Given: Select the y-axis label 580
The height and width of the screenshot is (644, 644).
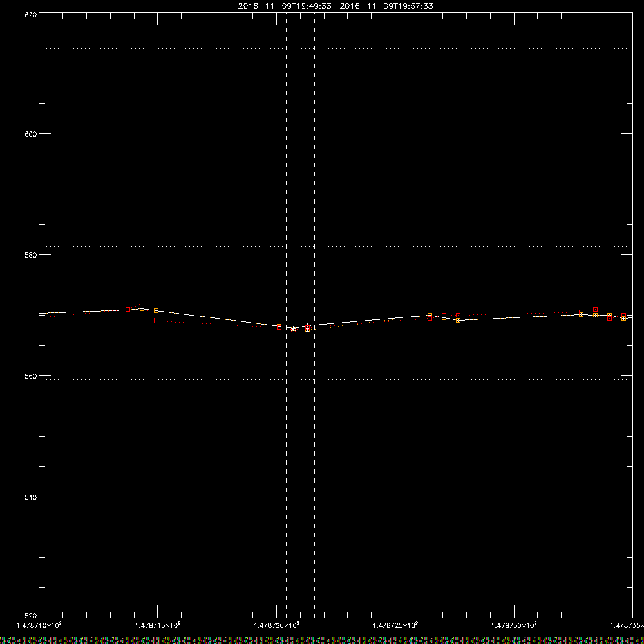Looking at the screenshot, I should (31, 255).
